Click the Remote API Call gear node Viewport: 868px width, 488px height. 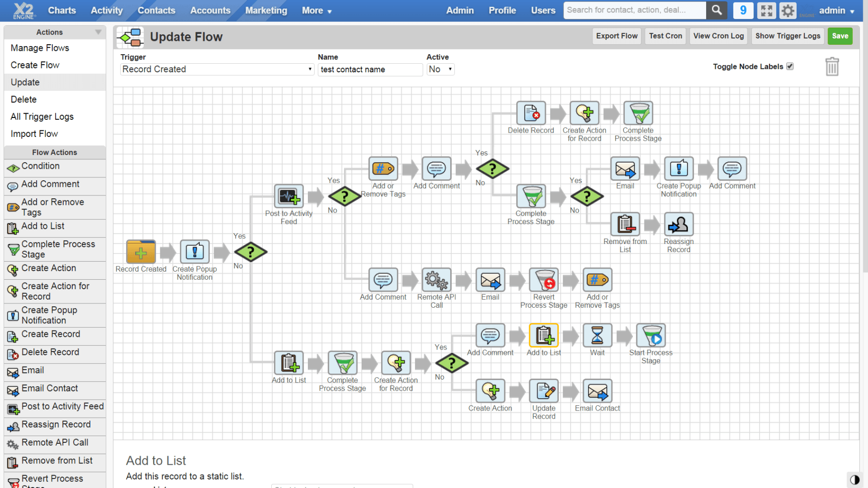click(436, 280)
